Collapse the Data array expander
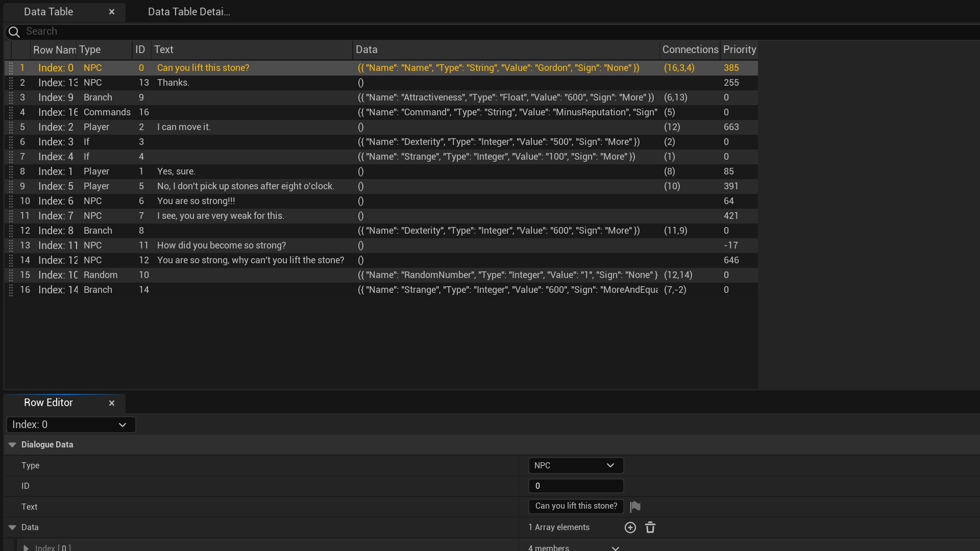Screen dimensions: 980x551 [x=12, y=528]
